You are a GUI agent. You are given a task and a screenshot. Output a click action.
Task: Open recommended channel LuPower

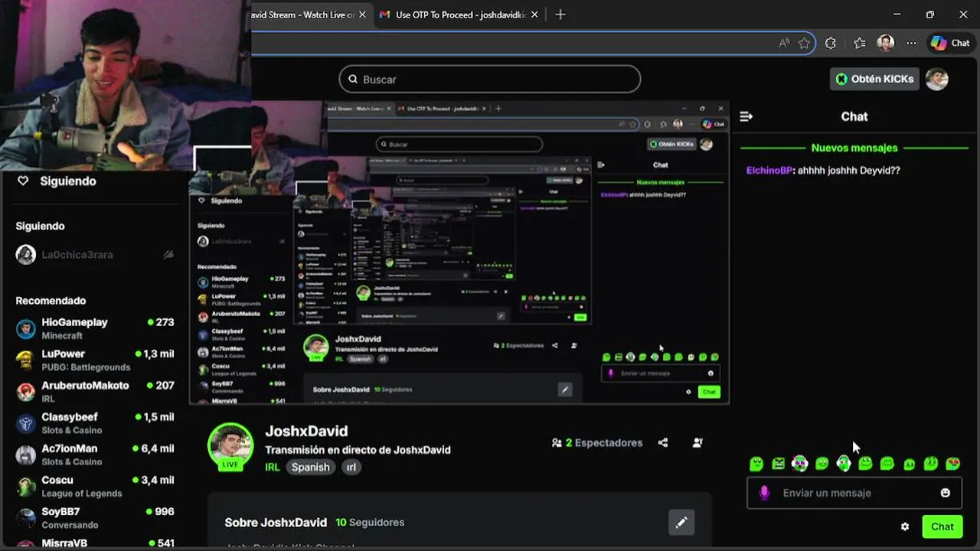coord(95,360)
